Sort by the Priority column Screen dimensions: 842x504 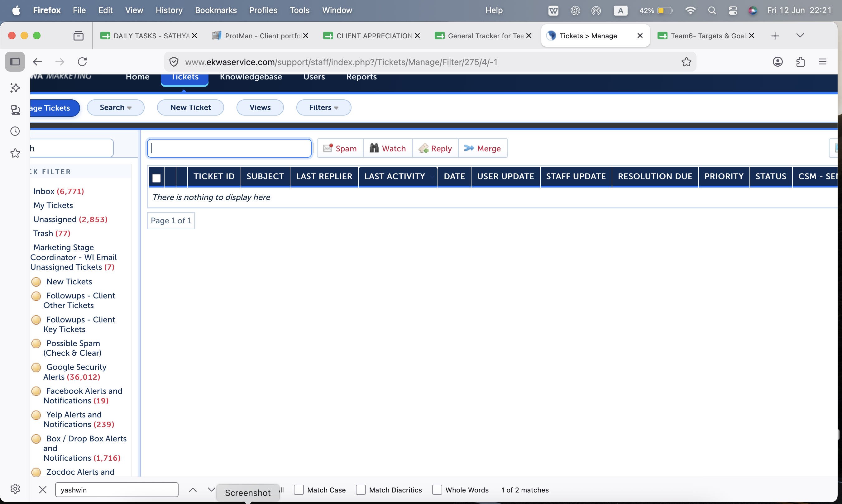tap(724, 176)
